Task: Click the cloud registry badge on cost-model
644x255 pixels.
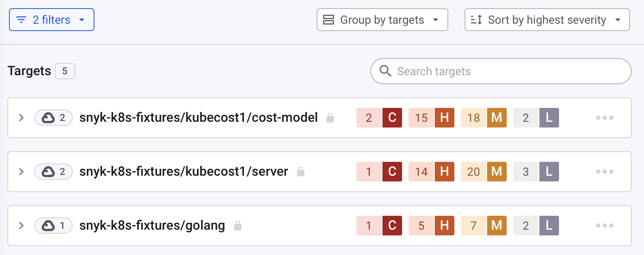Action: point(54,118)
